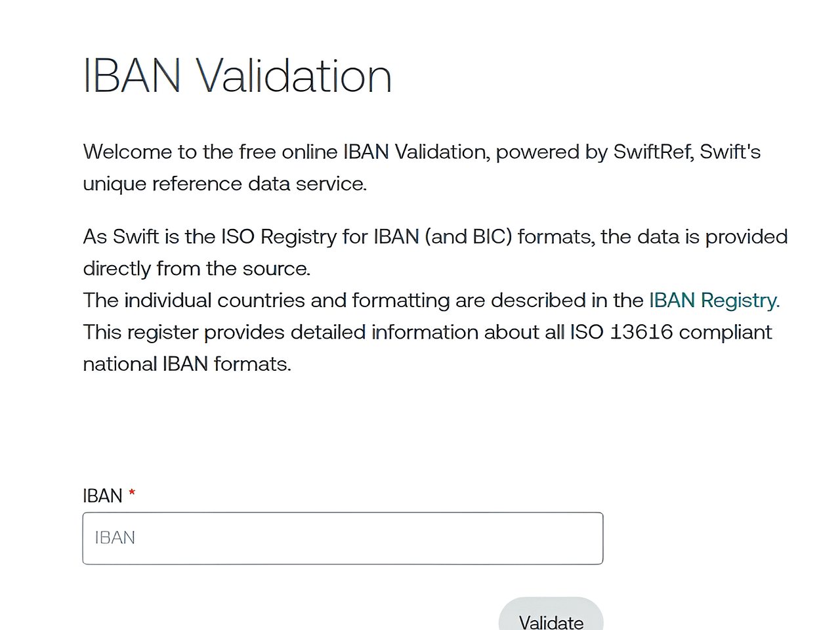Screen dimensions: 840x630
Task: Click the IBAN label above the field
Action: 102,496
